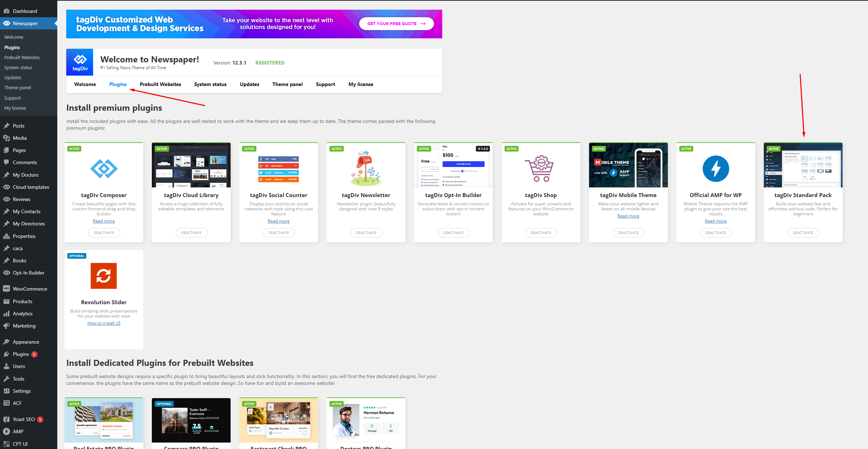
Task: Click the Posts pin icon
Action: point(6,126)
